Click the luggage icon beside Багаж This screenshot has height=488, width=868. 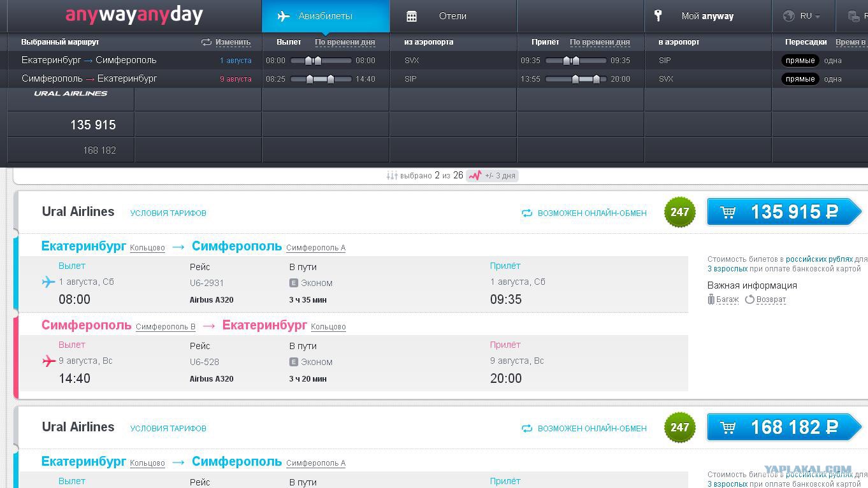[x=711, y=299]
